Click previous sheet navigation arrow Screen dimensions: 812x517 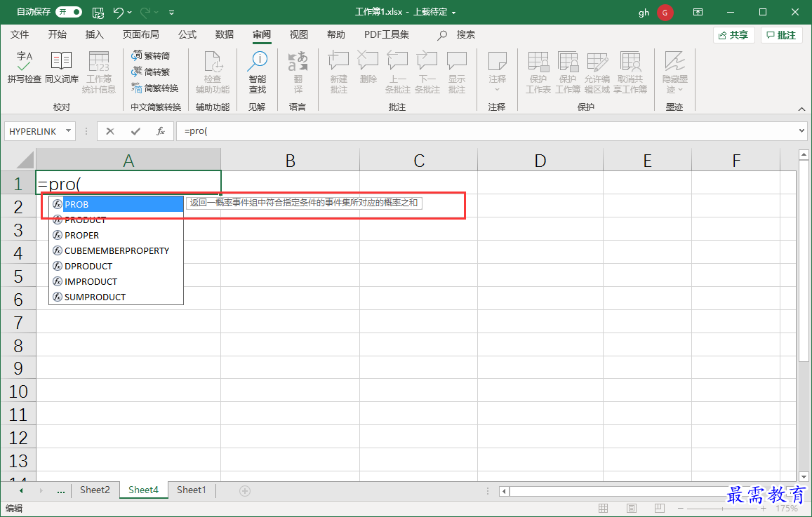pos(21,490)
